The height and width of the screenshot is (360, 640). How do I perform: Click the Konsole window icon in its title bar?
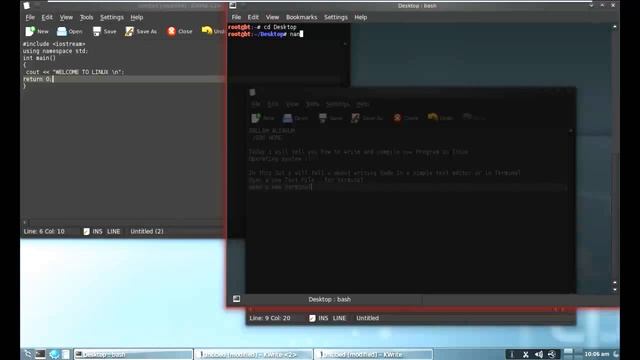pyautogui.click(x=233, y=5)
